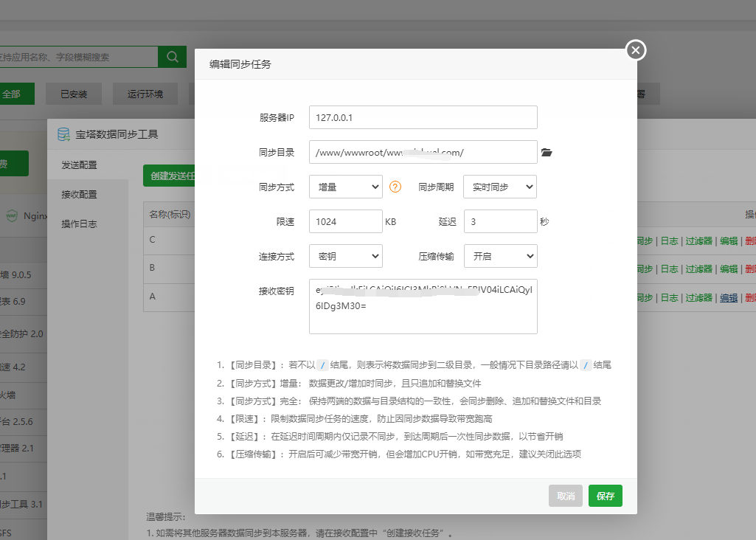756x540 pixels.
Task: Click 日志 link in row A
Action: (x=669, y=297)
